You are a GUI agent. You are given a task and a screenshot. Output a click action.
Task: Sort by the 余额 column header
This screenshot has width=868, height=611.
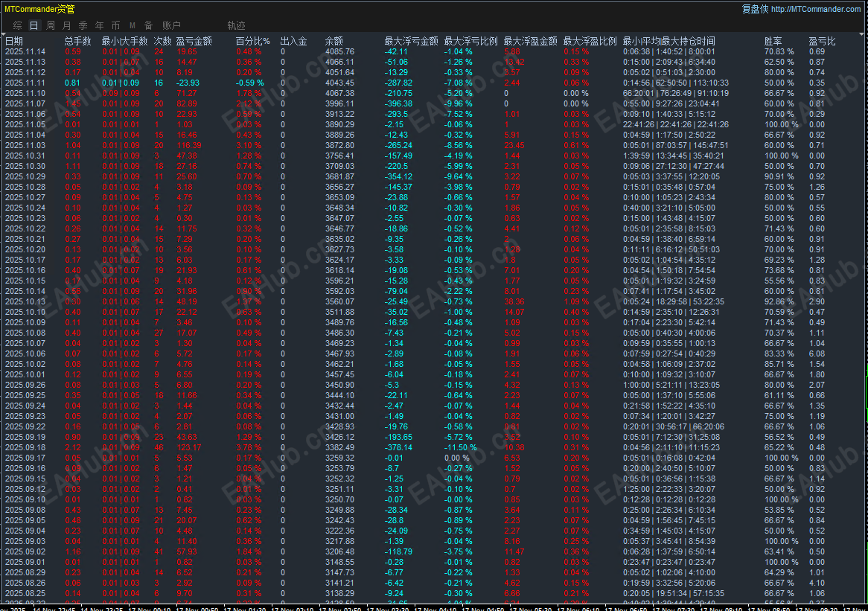pos(334,41)
